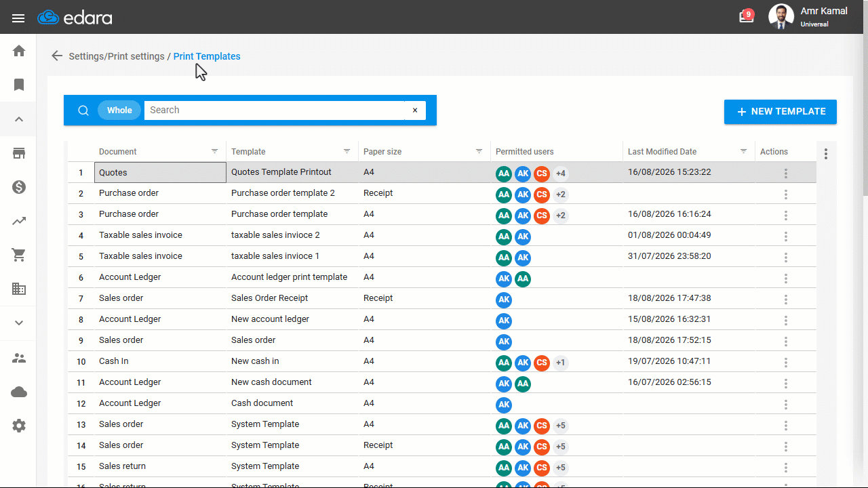
Task: Open actions menu for Sales Order Receipt row
Action: pyautogui.click(x=786, y=300)
